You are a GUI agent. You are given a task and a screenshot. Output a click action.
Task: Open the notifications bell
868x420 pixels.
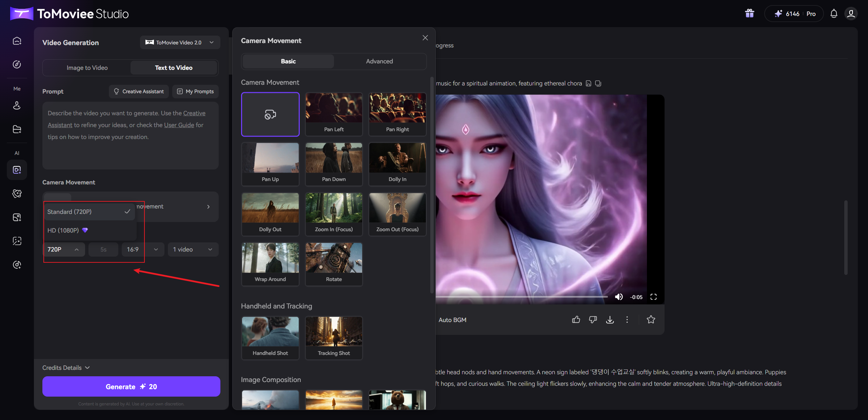click(x=834, y=14)
